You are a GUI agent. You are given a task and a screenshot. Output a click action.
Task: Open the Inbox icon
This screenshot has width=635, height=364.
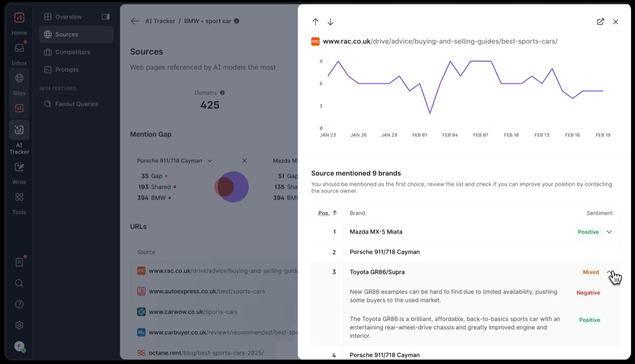[x=19, y=48]
